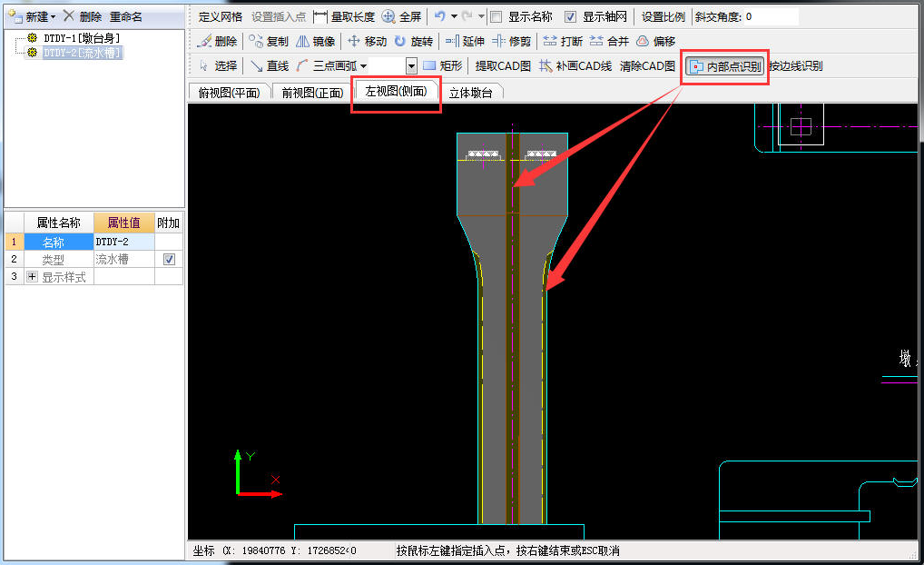Select the 内部点识别 tool
This screenshot has width=924, height=565.
click(724, 66)
